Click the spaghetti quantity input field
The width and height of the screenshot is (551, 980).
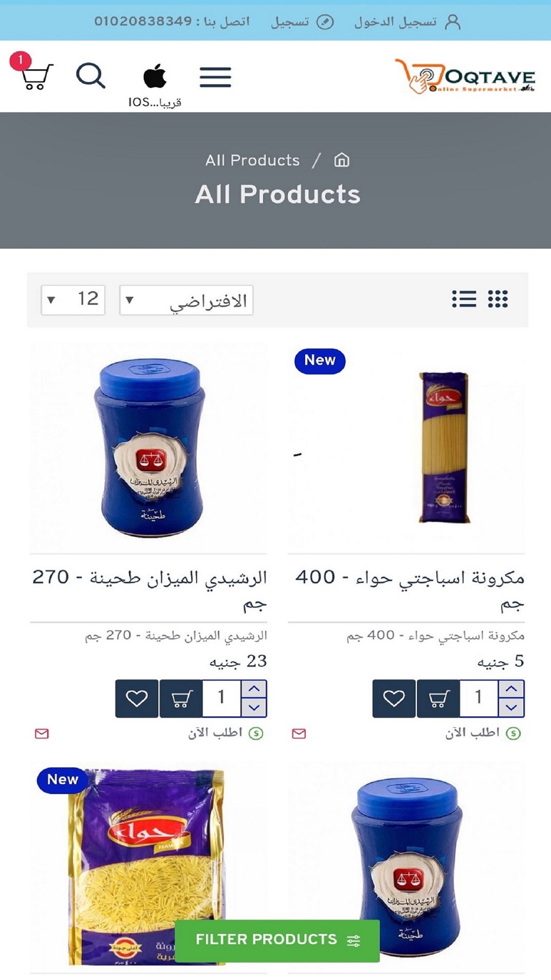coord(479,698)
